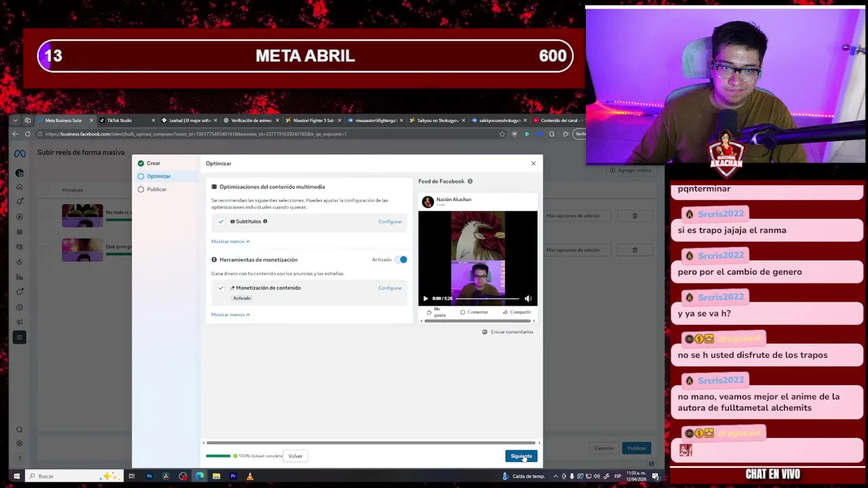Play the preview video
Viewport: 868px width, 488px height.
click(x=425, y=298)
